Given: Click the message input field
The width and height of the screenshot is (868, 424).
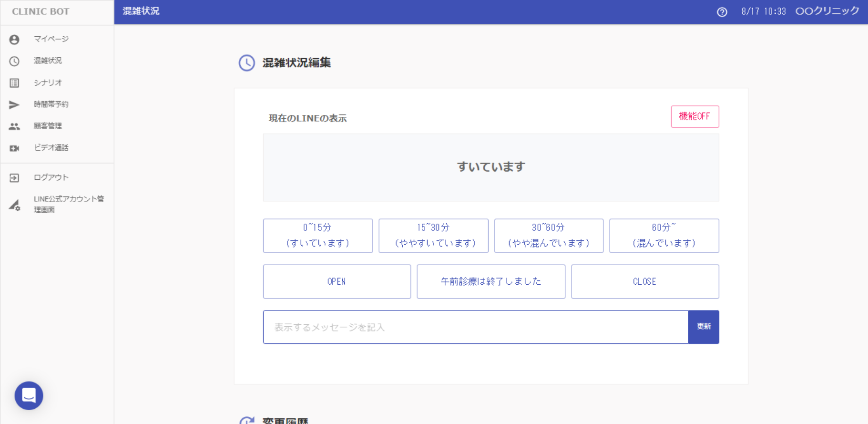Looking at the screenshot, I should point(475,327).
